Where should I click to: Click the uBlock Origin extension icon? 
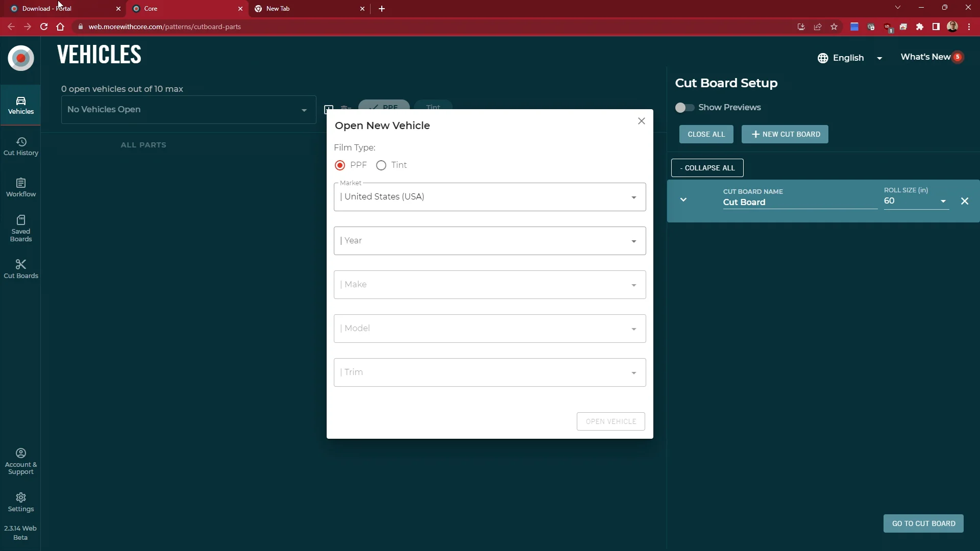coord(887,27)
